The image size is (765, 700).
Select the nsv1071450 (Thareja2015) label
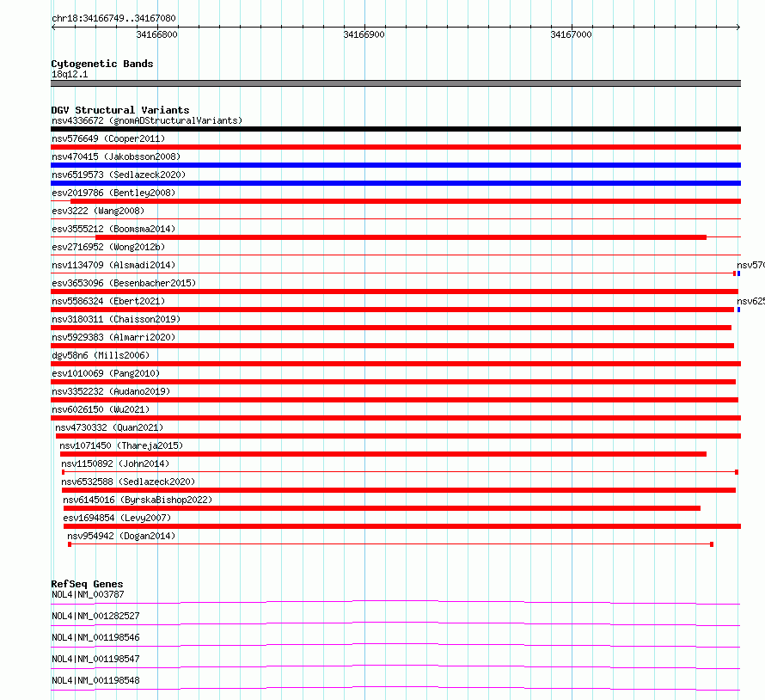coord(121,445)
